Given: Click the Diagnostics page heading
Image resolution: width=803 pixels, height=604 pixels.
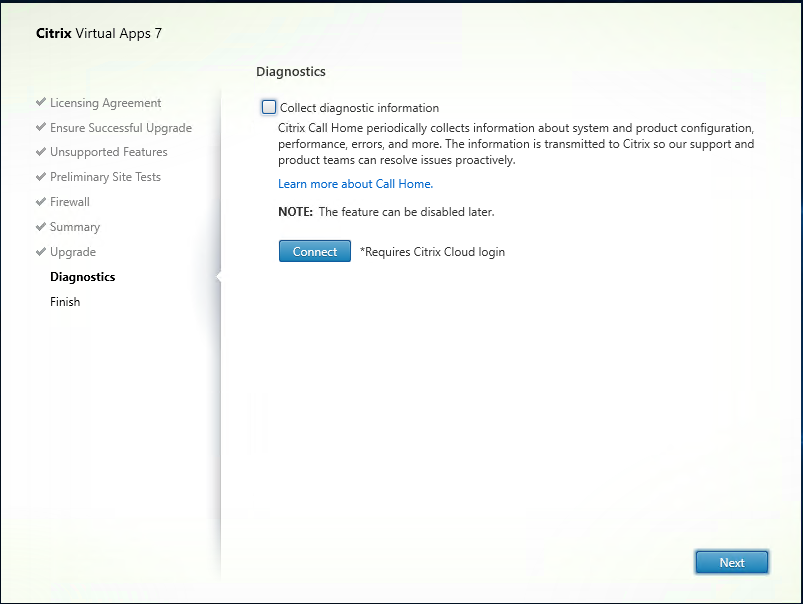Looking at the screenshot, I should point(291,72).
